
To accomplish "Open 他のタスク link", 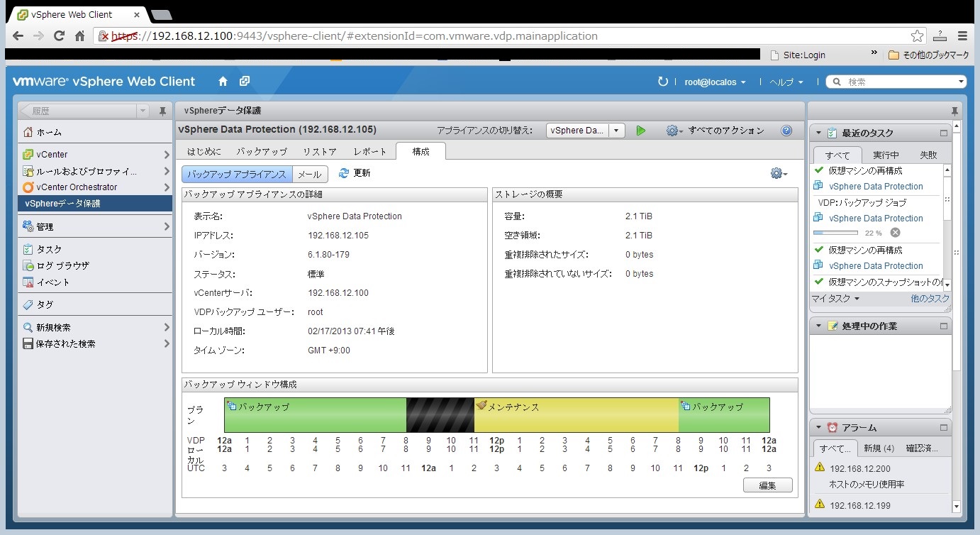I will pyautogui.click(x=930, y=299).
